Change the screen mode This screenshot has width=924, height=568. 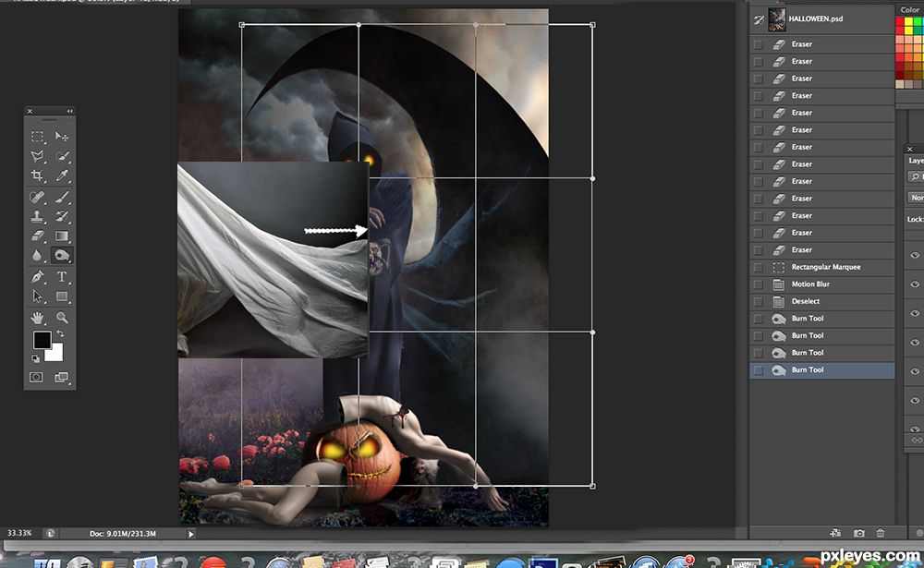coord(61,377)
